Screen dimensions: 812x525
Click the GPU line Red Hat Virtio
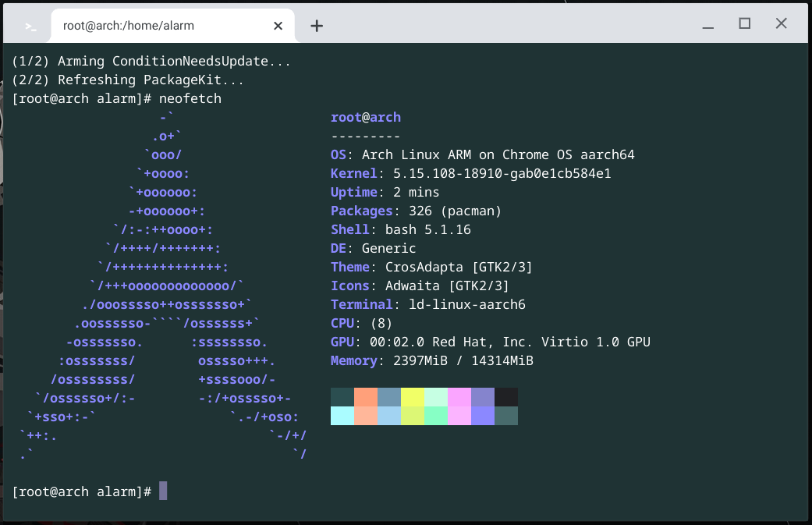tap(490, 342)
